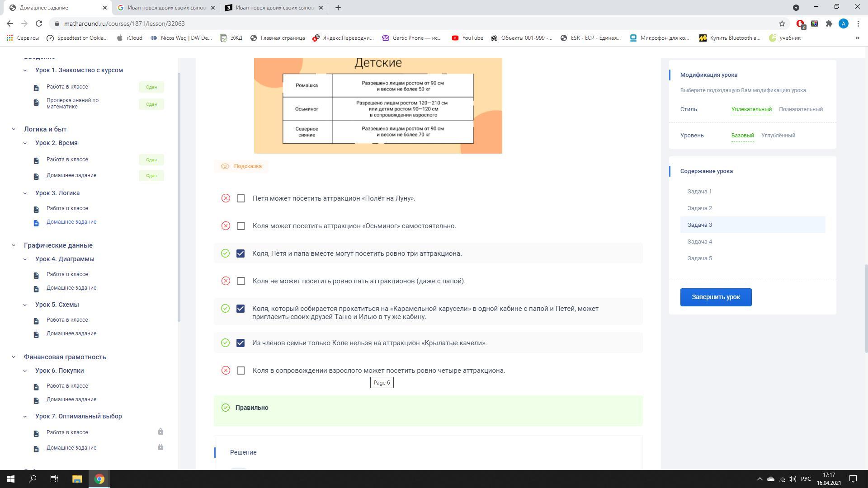This screenshot has width=868, height=488.
Task: Open File Explorer from the taskbar
Action: coord(77,479)
